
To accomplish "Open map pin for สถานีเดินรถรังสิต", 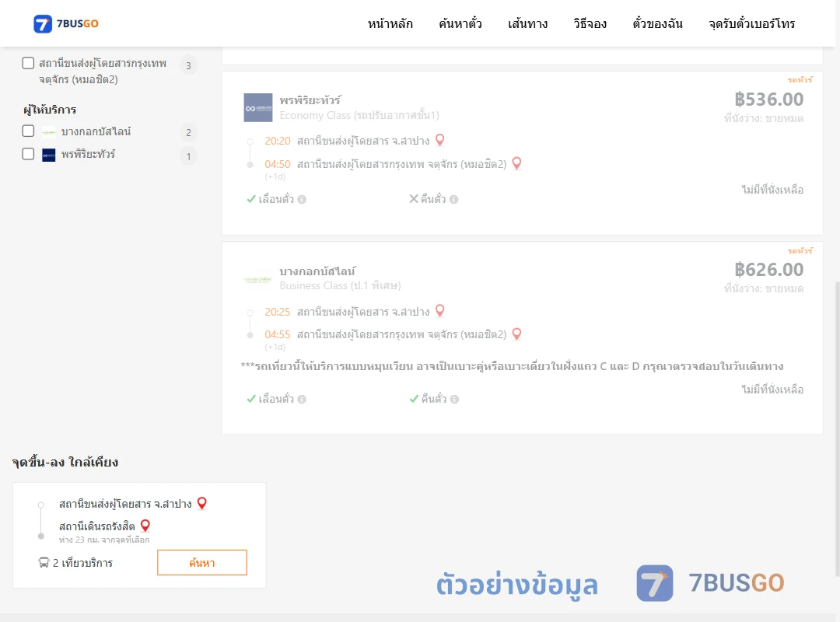I will point(145,526).
